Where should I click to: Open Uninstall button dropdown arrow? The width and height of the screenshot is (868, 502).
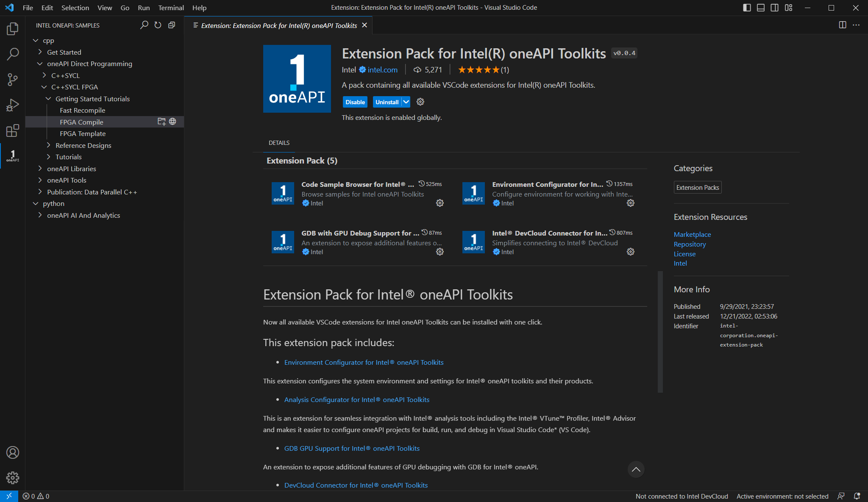click(406, 102)
